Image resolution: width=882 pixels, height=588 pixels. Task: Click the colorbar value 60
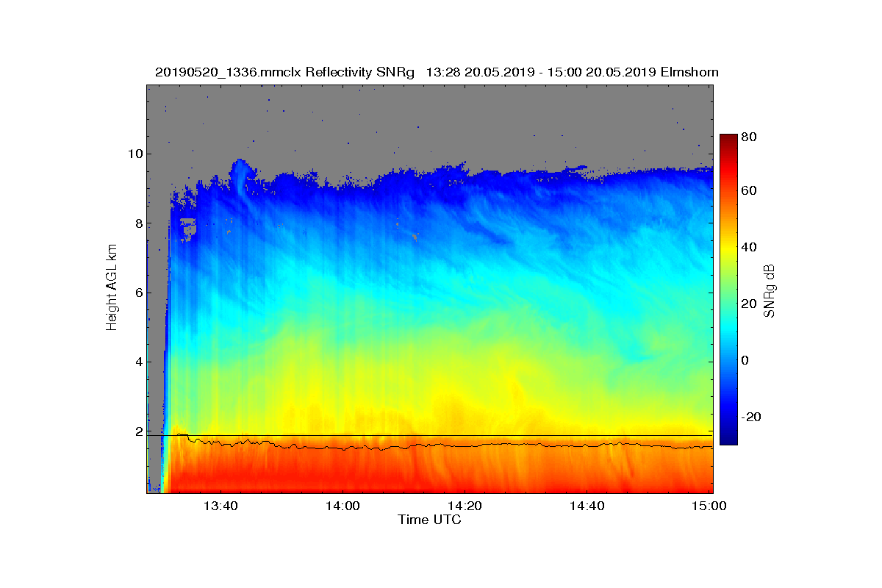pos(750,191)
